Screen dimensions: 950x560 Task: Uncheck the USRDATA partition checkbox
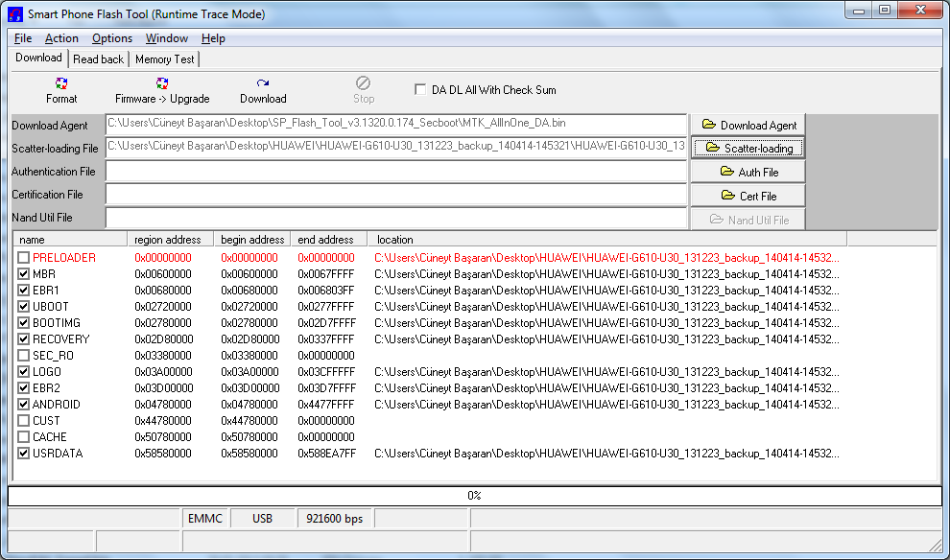point(24,454)
